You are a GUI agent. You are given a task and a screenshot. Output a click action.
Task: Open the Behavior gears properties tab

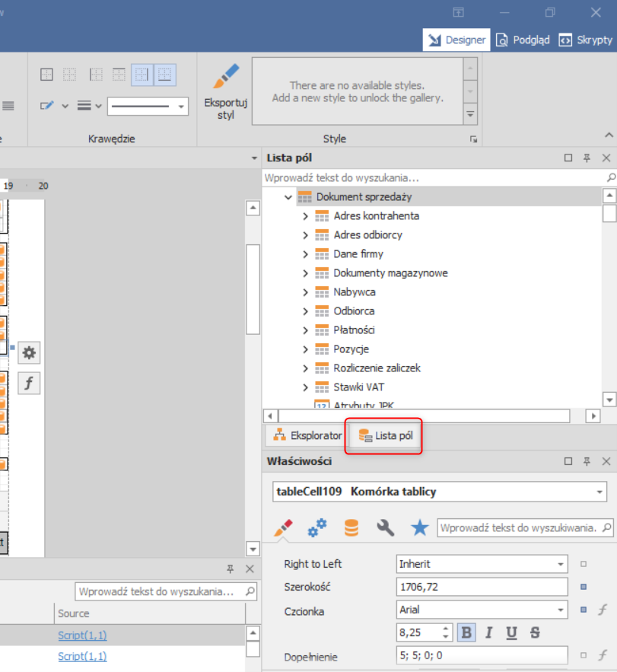pos(317,527)
